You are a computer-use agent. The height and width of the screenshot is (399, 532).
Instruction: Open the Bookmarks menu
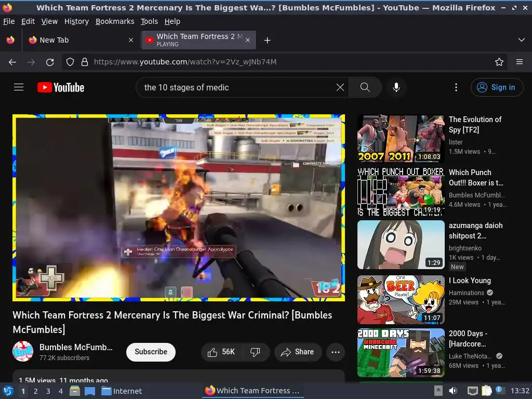pos(115,21)
